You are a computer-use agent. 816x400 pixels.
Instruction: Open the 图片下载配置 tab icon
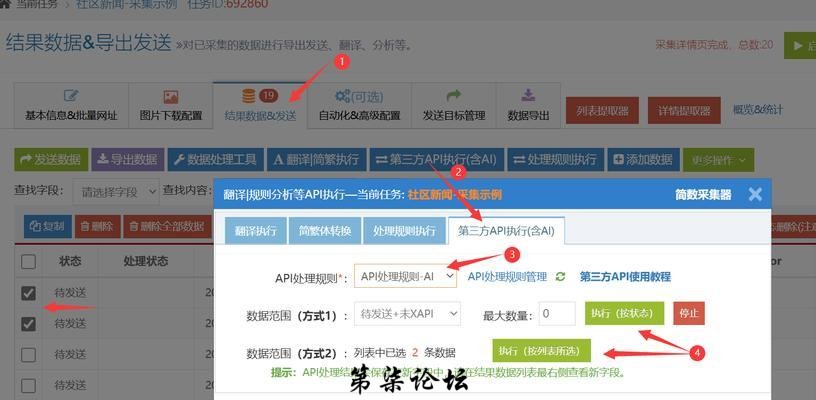click(x=170, y=97)
